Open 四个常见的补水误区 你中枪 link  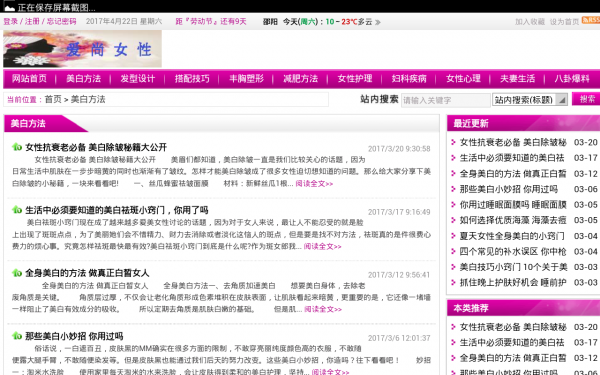[x=513, y=251]
